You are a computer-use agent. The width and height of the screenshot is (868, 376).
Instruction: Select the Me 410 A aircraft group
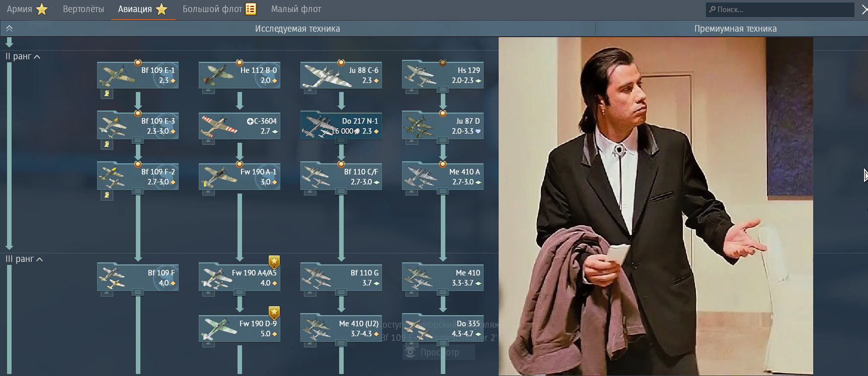click(x=443, y=176)
